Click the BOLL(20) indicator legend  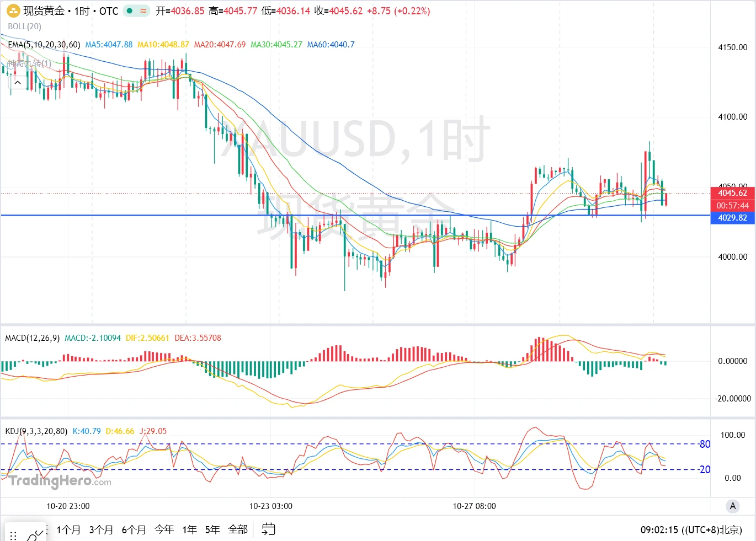click(24, 26)
